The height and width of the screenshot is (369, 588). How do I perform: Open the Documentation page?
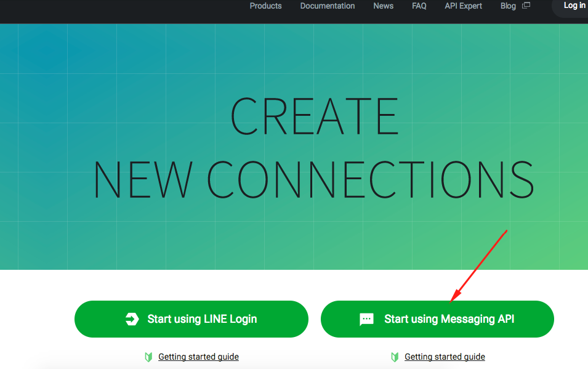tap(328, 6)
